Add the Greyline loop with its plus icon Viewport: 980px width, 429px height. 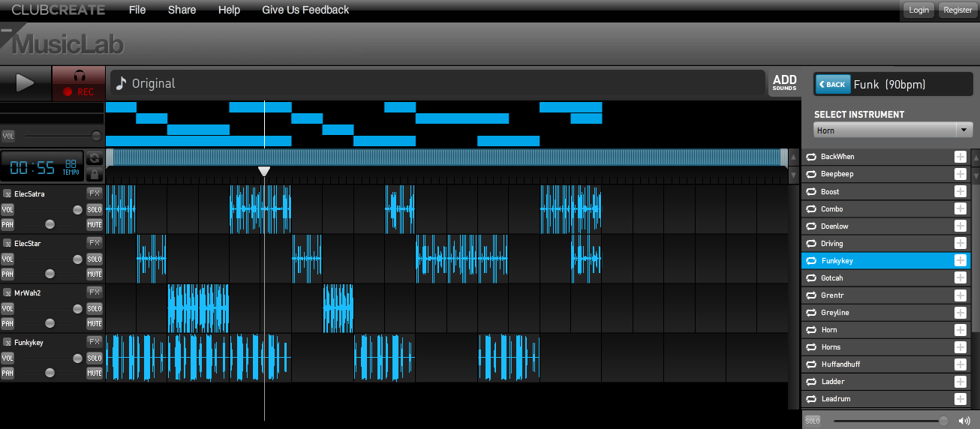[960, 312]
